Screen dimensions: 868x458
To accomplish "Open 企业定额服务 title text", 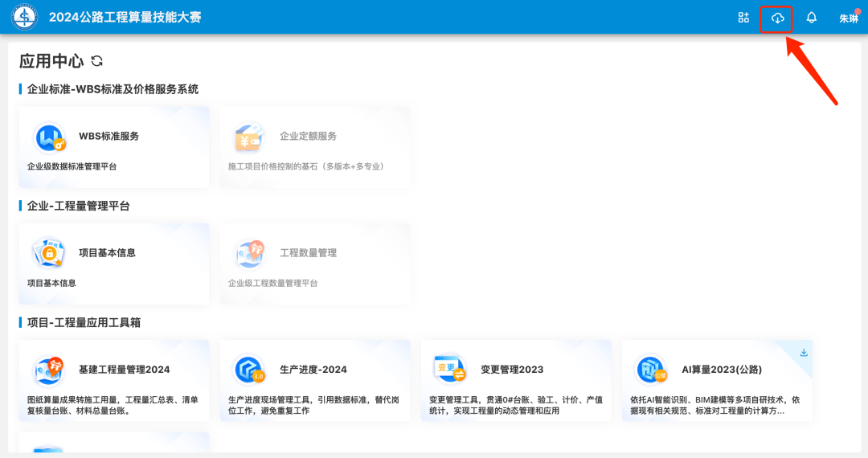I will (308, 136).
